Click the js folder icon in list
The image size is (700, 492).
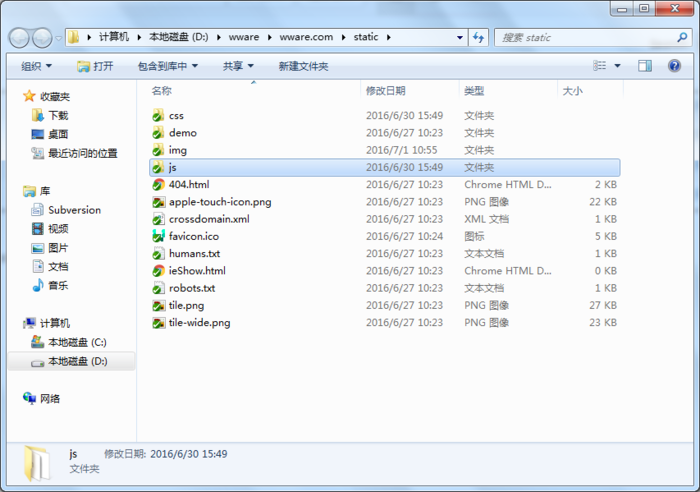coord(158,167)
